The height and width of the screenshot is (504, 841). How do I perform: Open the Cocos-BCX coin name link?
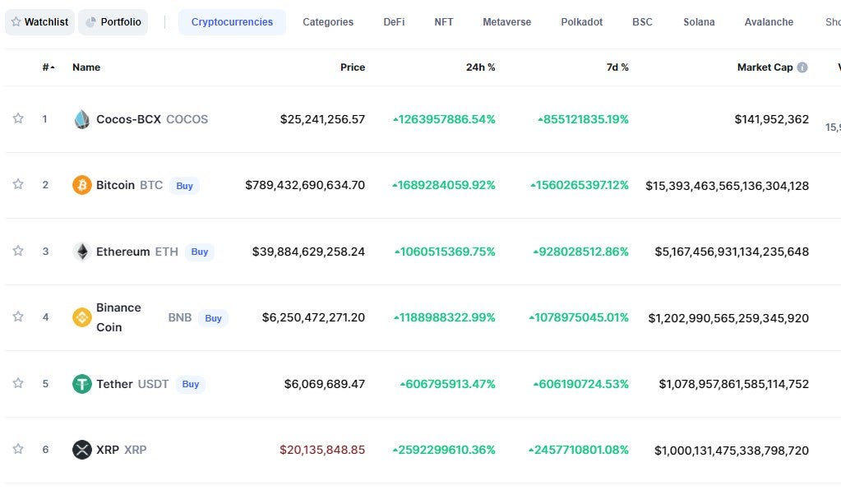pyautogui.click(x=129, y=119)
